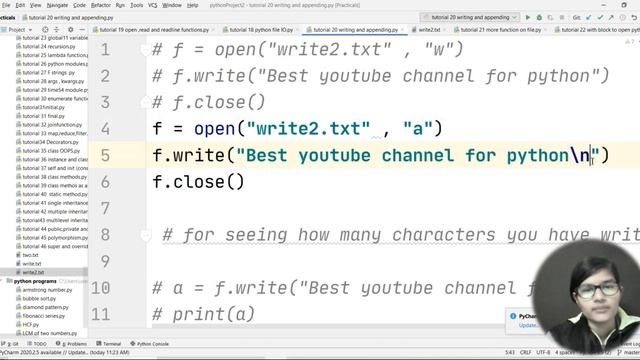Open the Python Console tool window
This screenshot has width=640, height=360.
click(149, 344)
